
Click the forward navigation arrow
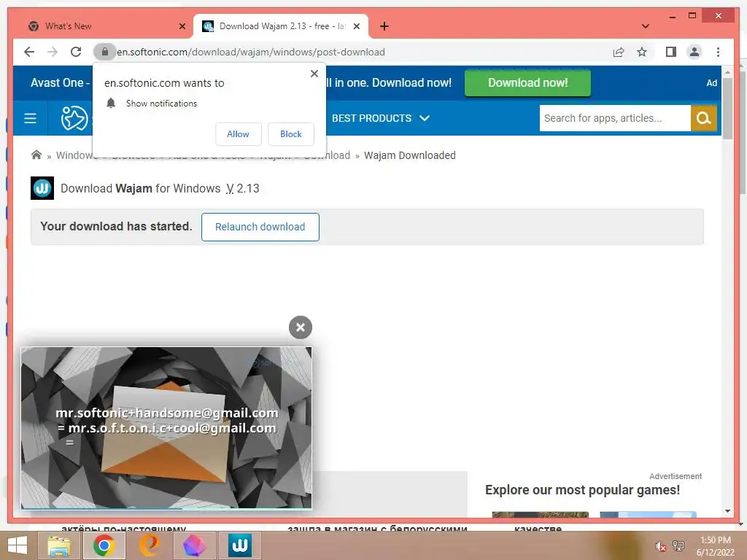53,52
